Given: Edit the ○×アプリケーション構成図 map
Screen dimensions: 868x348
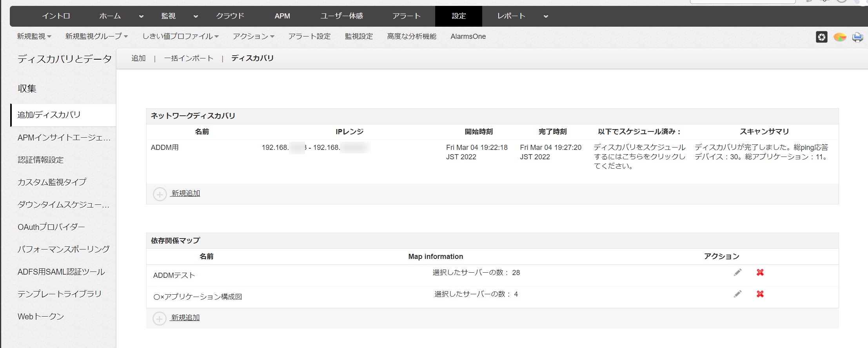Looking at the screenshot, I should coord(737,294).
